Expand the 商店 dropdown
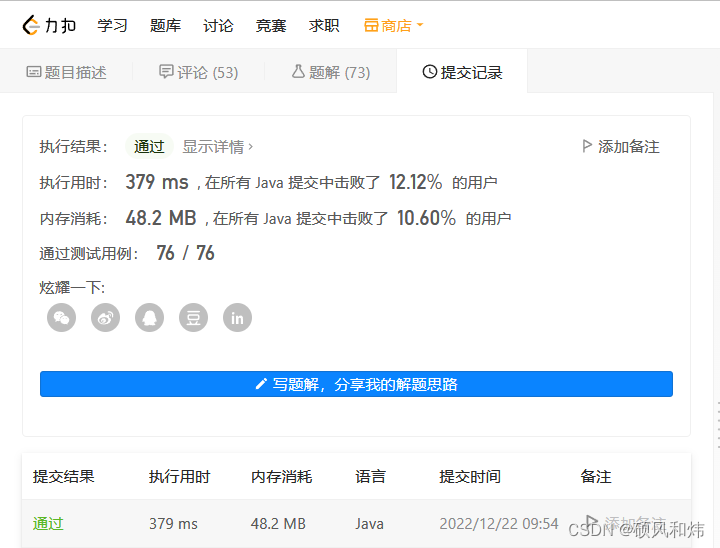 tap(394, 26)
